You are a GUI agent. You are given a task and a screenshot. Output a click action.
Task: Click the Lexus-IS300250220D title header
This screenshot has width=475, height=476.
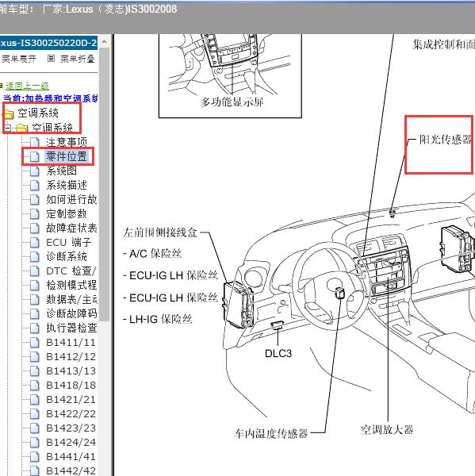(48, 43)
